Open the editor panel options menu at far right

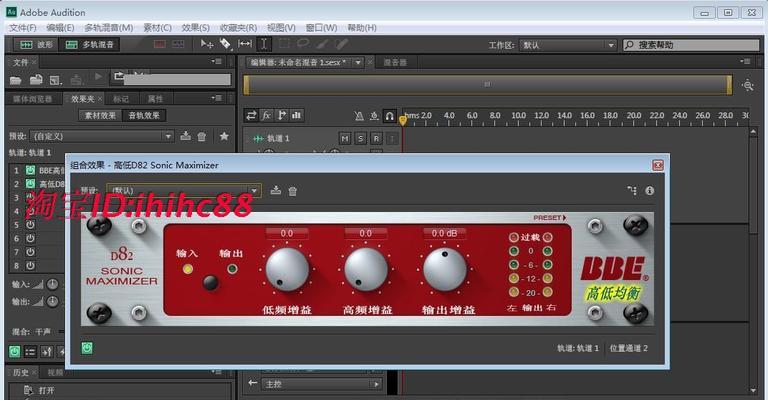click(x=745, y=61)
